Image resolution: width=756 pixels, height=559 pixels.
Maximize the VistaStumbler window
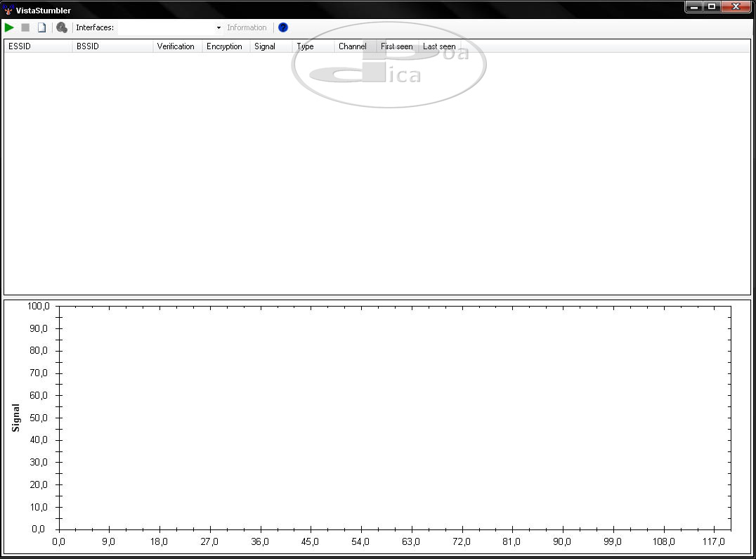pyautogui.click(x=712, y=6)
